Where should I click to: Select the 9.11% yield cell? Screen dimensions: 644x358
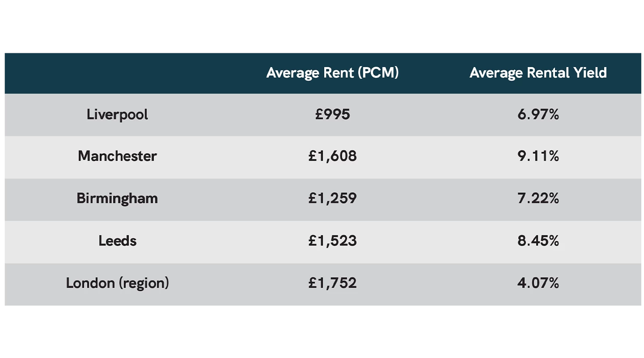tap(538, 156)
